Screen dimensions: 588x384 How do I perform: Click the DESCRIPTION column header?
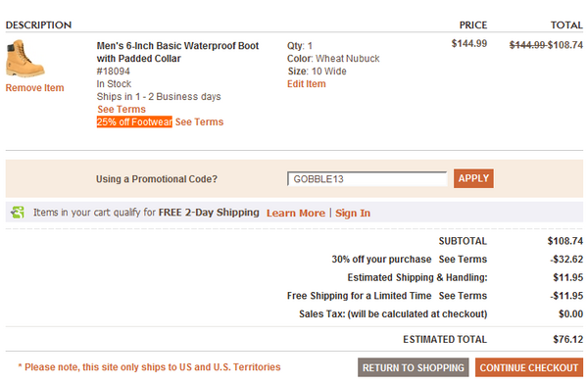[x=38, y=25]
